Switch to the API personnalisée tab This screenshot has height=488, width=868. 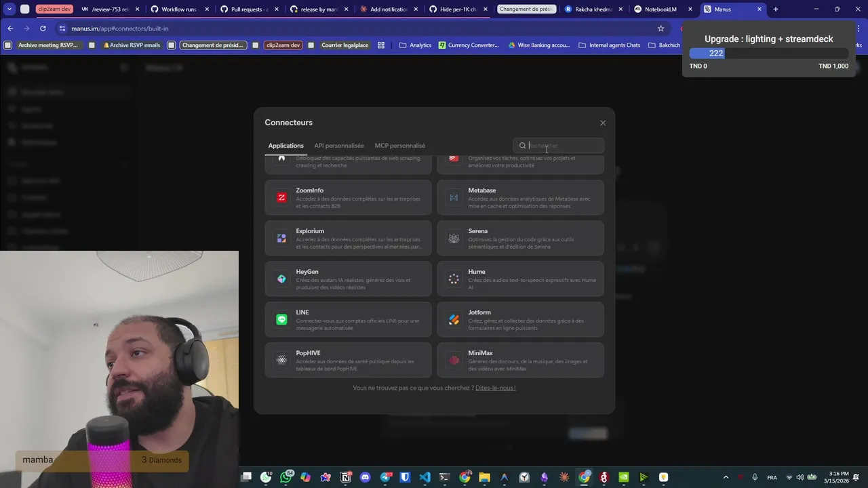(x=339, y=146)
